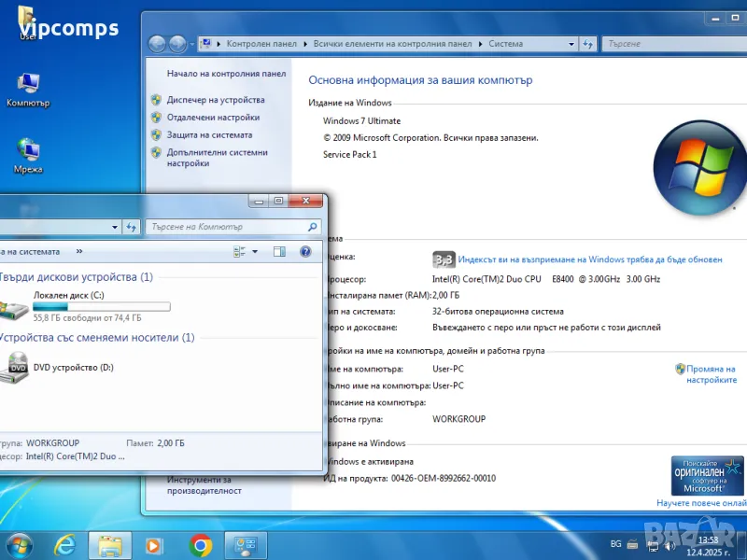Toggle the preview pane button in Explorer

279,251
